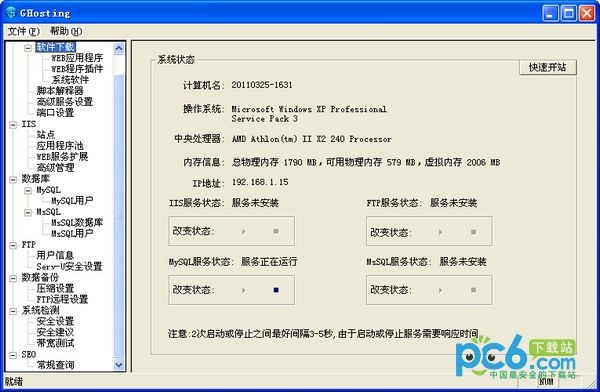Viewport: 600px width, 392px height.
Task: Select WEB服务扩展 tree item
Action: tap(62, 157)
